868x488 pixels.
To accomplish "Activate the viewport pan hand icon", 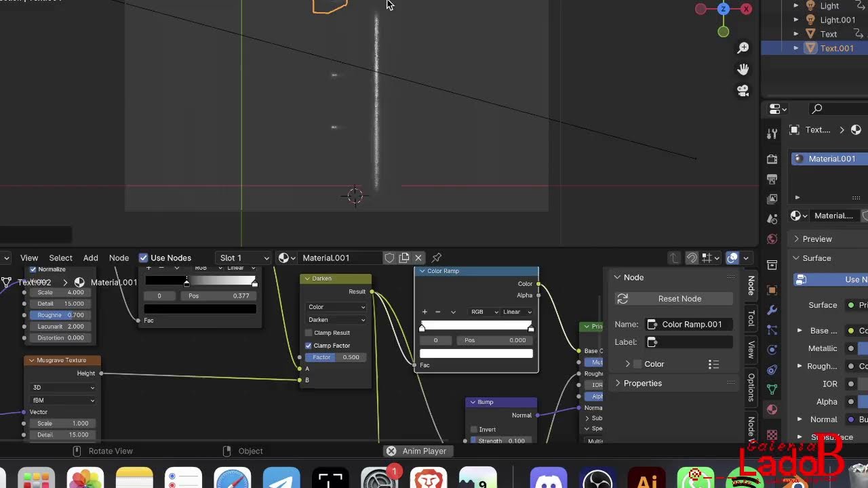I will (x=743, y=69).
